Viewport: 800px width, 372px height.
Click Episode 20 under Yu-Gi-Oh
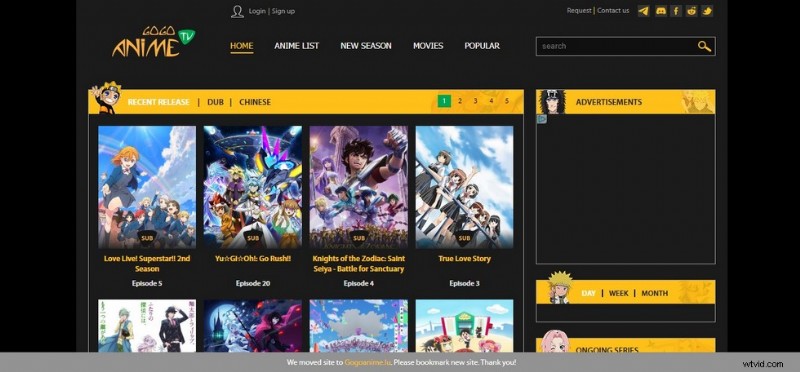point(253,284)
